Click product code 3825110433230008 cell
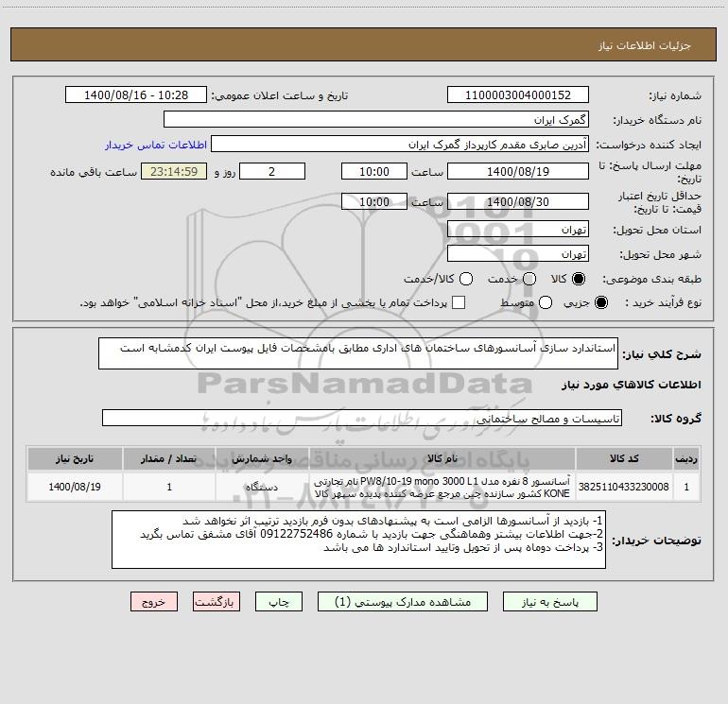Screen dimensions: 728x704 pyautogui.click(x=624, y=487)
